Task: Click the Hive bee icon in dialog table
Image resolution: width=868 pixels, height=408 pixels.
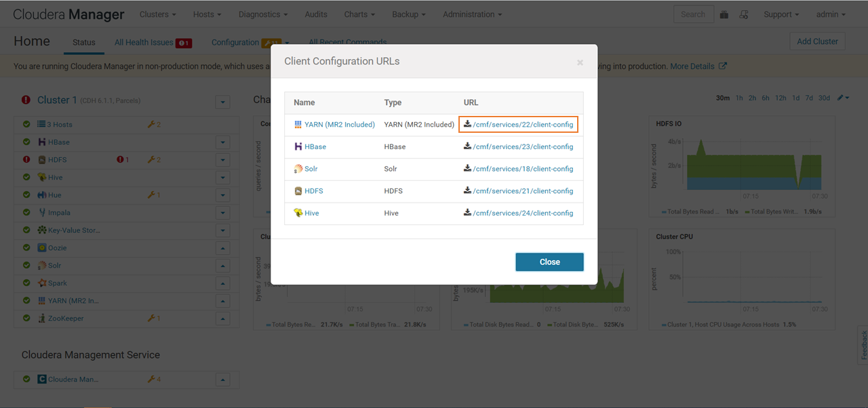Action: 298,213
